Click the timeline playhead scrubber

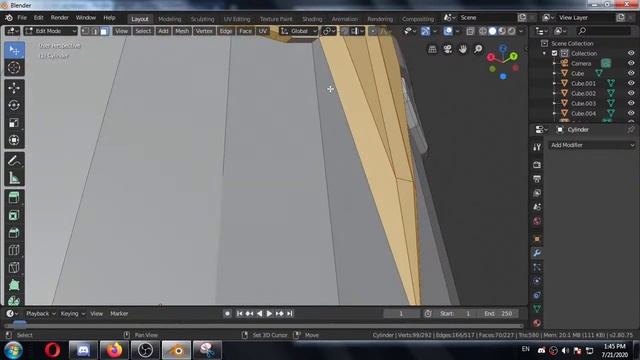click(x=19, y=324)
